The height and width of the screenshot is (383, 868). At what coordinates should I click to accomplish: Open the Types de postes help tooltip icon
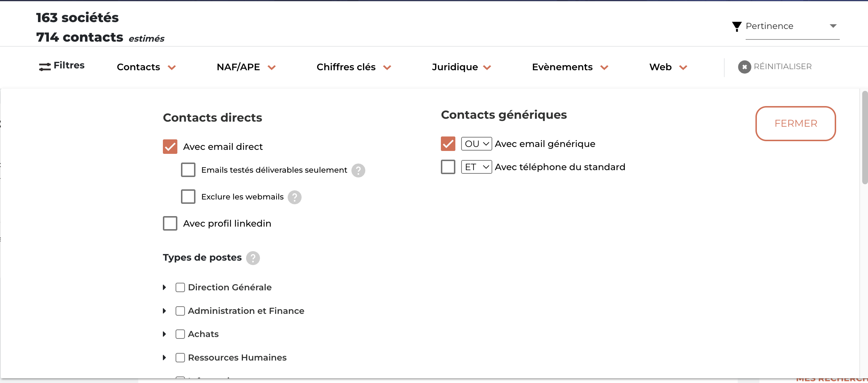[253, 258]
